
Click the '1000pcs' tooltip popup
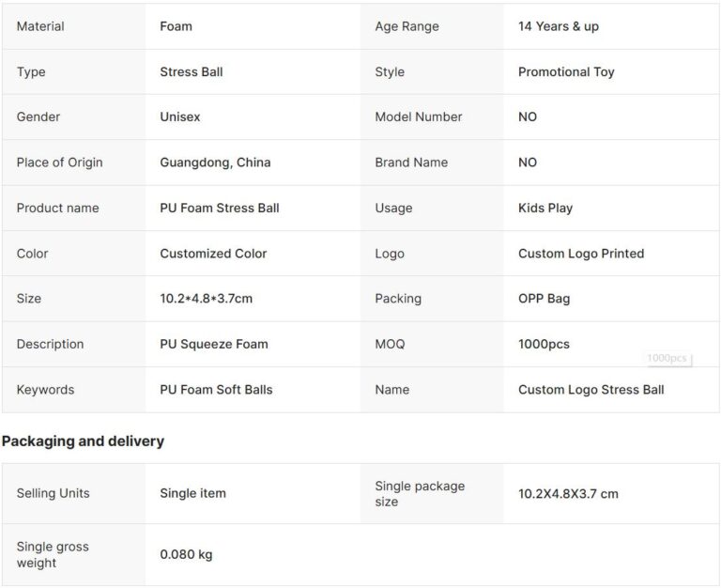tap(667, 359)
